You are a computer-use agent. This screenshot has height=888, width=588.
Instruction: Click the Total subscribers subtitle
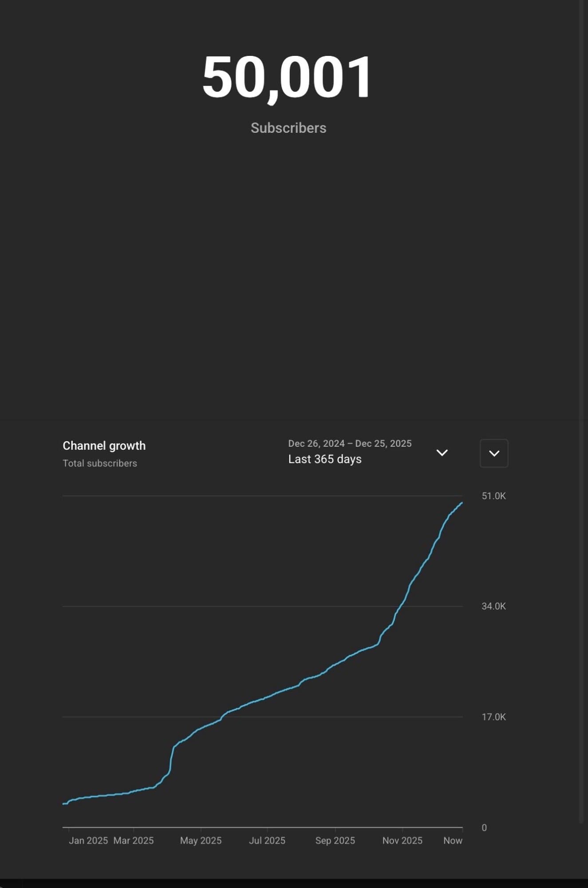click(100, 463)
